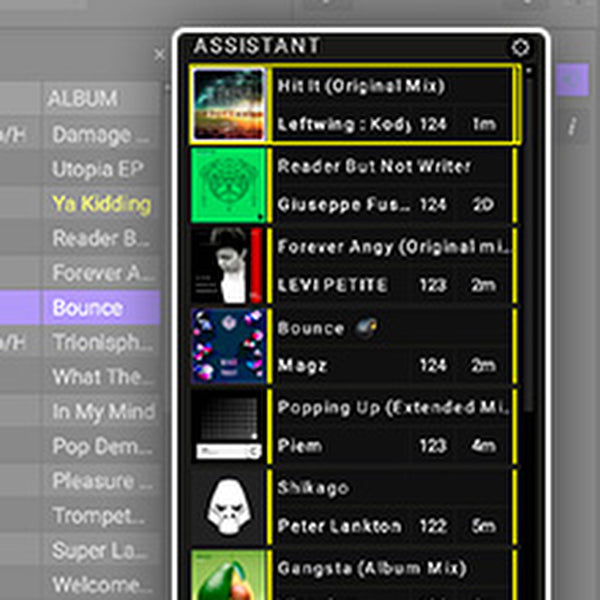Click bomb emoji next to Bounce title

[x=366, y=328]
